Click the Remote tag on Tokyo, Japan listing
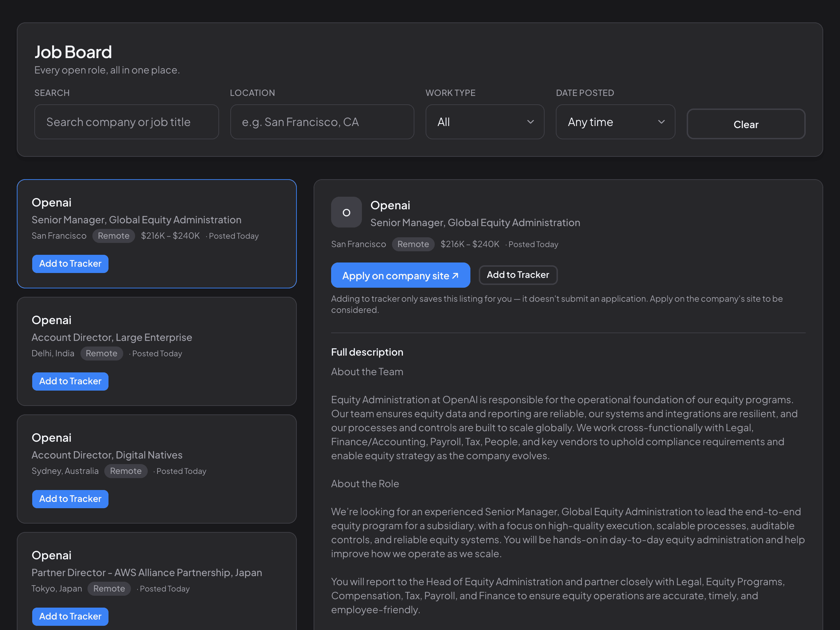Image resolution: width=840 pixels, height=630 pixels. [x=109, y=589]
